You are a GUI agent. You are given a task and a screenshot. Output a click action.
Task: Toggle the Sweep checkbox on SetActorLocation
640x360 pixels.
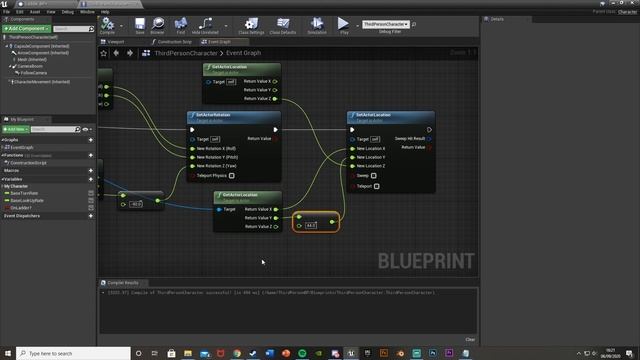373,176
